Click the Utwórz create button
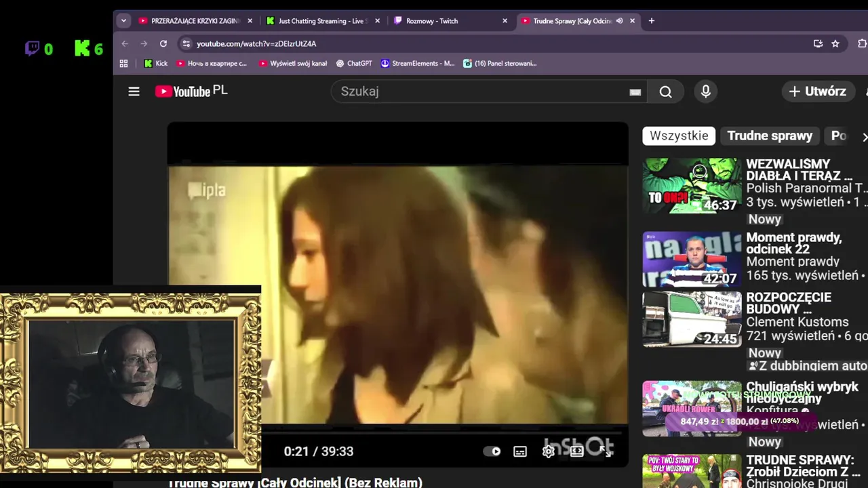The width and height of the screenshot is (868, 488). tap(818, 91)
